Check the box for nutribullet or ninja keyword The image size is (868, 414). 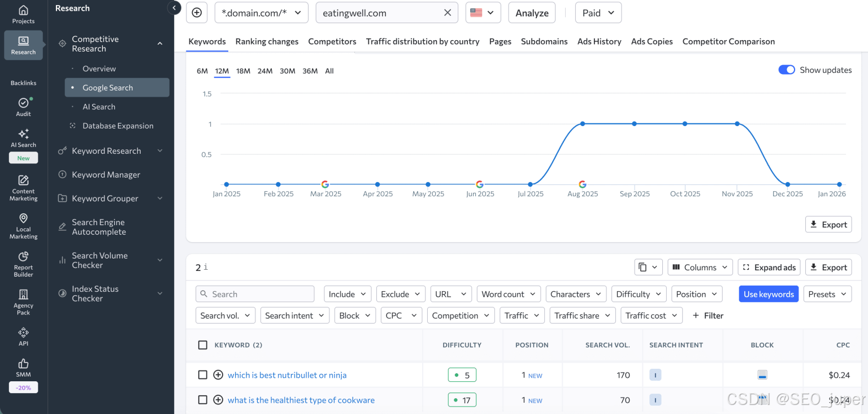203,375
